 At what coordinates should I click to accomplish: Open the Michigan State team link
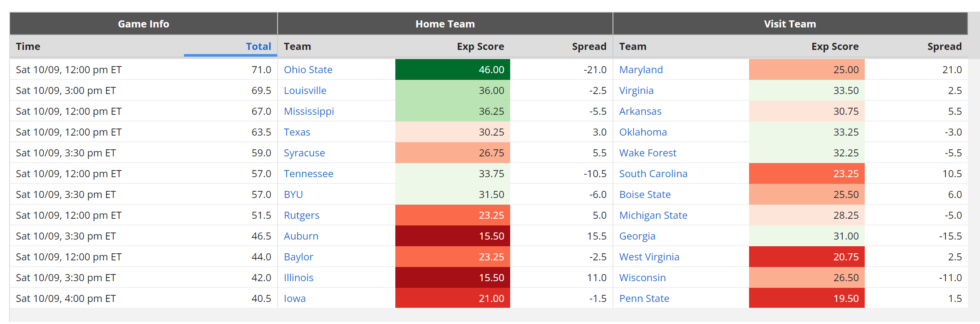click(653, 215)
